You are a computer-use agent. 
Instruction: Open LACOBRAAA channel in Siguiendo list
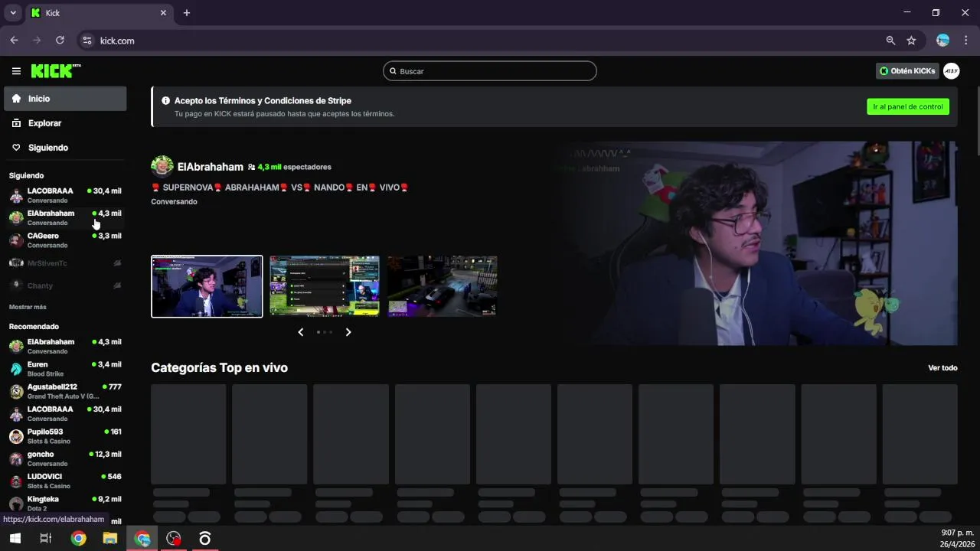pyautogui.click(x=65, y=195)
